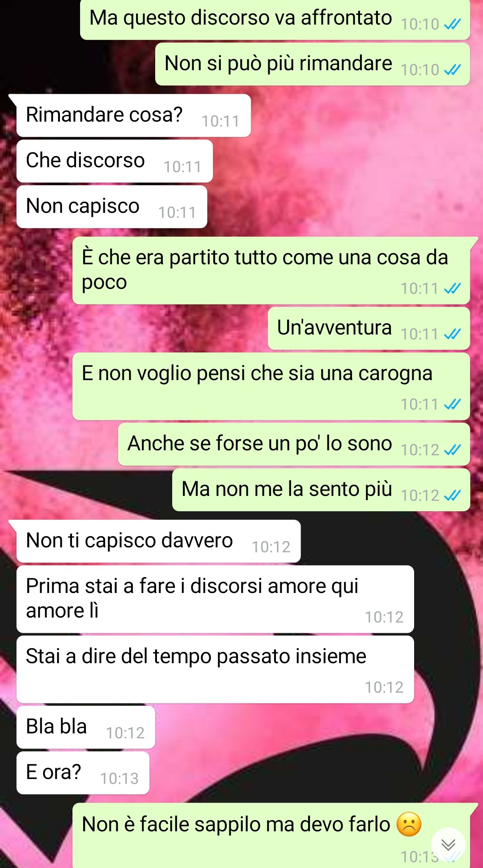Screen dimensions: 483x868
Task: Tap double ticks on "Anche se forse un po' lo sono"
Action: tap(452, 450)
